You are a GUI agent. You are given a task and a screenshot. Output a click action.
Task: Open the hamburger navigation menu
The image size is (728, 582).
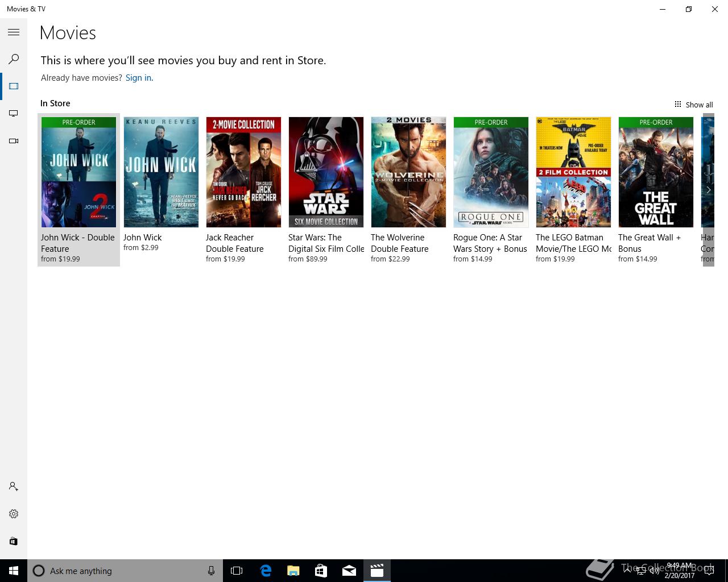14,32
